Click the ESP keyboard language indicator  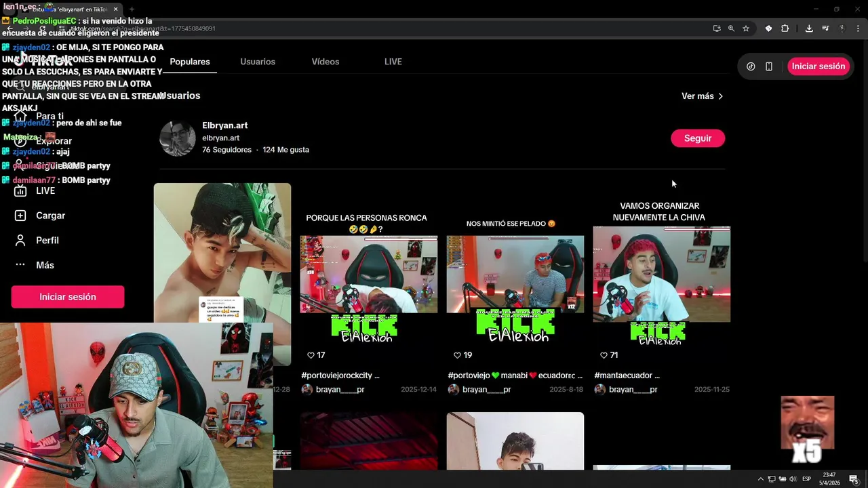tap(807, 479)
